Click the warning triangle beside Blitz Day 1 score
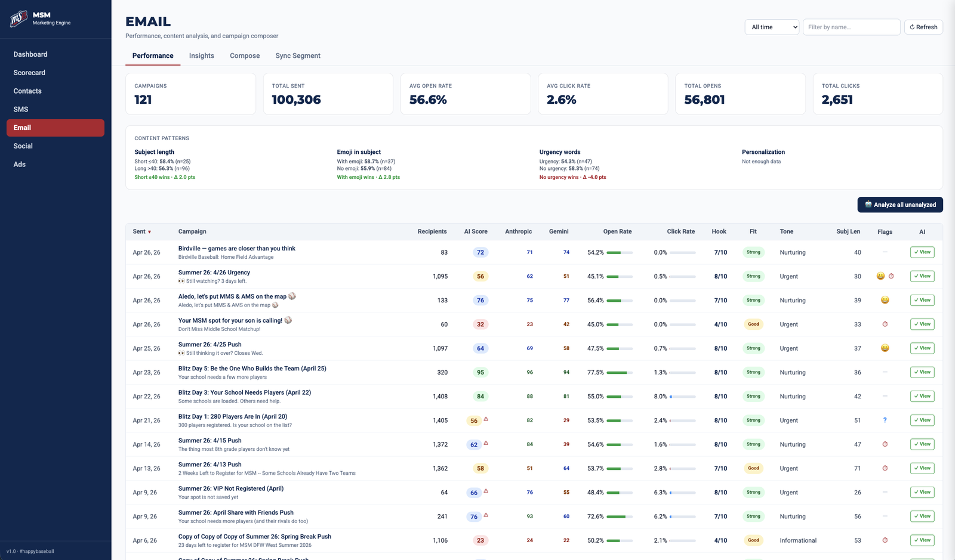Screen dimensions: 955x560 (486, 419)
